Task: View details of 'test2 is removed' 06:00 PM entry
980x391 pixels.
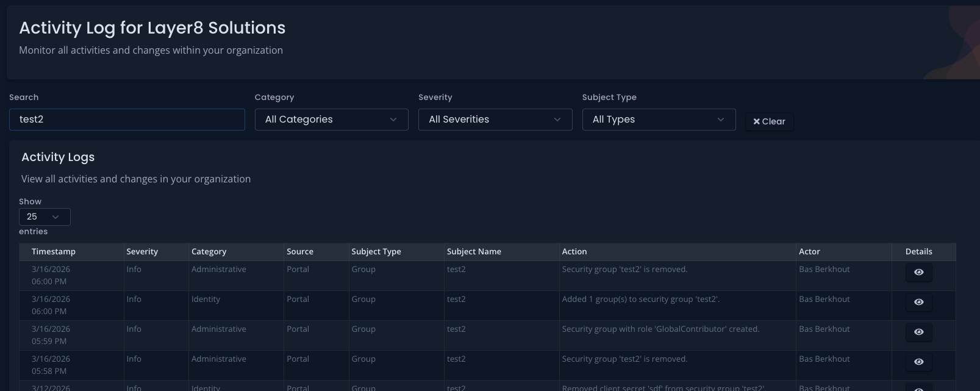Action: (x=918, y=272)
